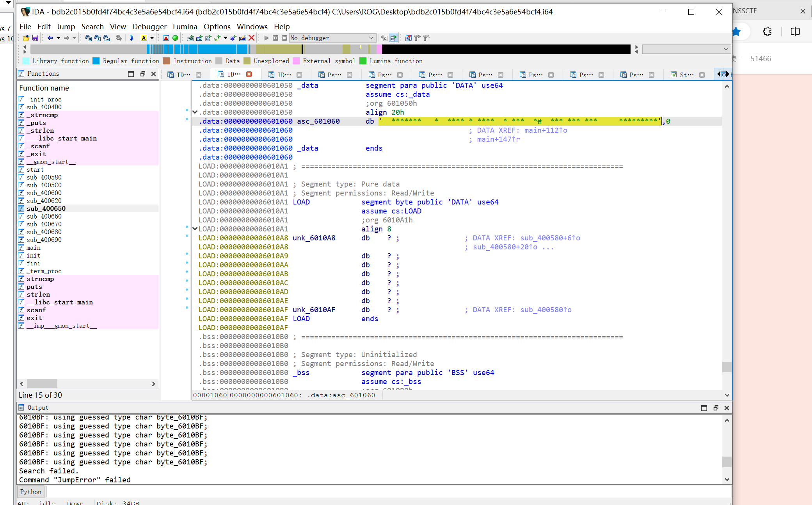Click the Python console language button

[30, 492]
